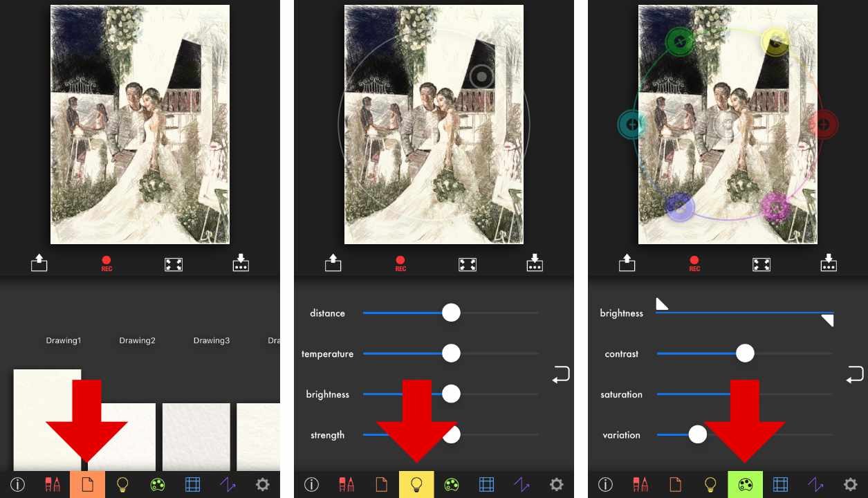
Task: Tap the light source circle on the canvas
Action: pyautogui.click(x=481, y=76)
